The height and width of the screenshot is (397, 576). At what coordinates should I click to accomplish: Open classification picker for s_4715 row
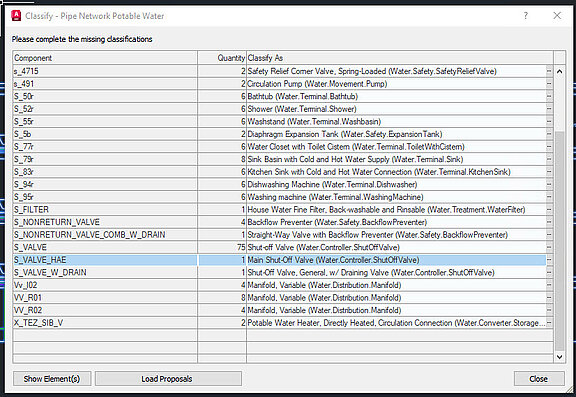(x=549, y=71)
